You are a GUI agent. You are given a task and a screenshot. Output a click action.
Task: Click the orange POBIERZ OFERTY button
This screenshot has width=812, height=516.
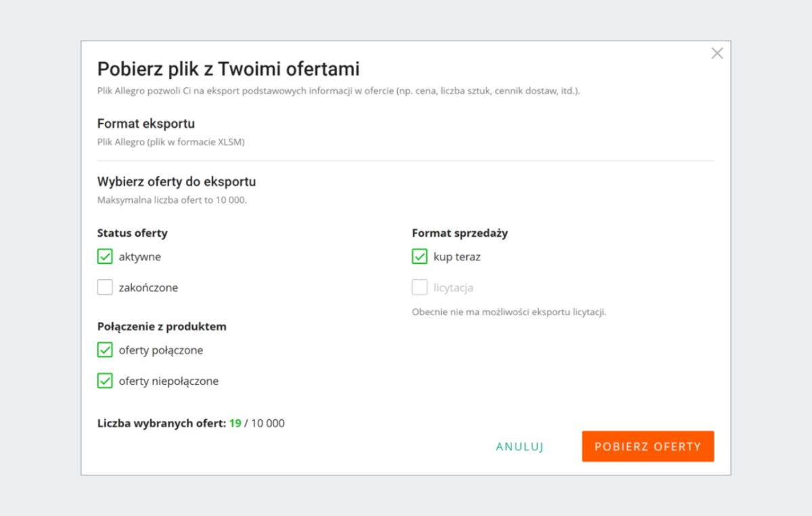point(648,446)
